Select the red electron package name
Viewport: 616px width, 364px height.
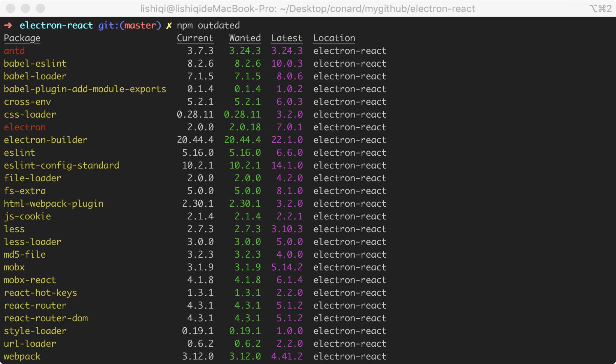pos(25,127)
